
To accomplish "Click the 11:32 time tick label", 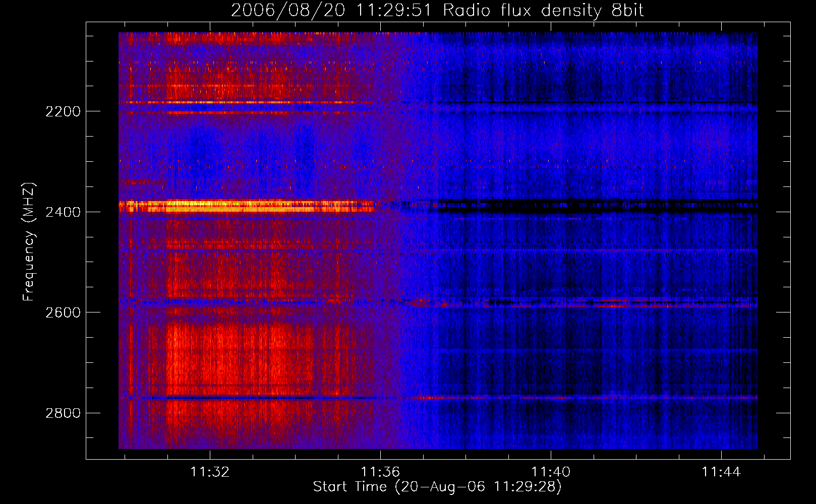I will [x=210, y=472].
